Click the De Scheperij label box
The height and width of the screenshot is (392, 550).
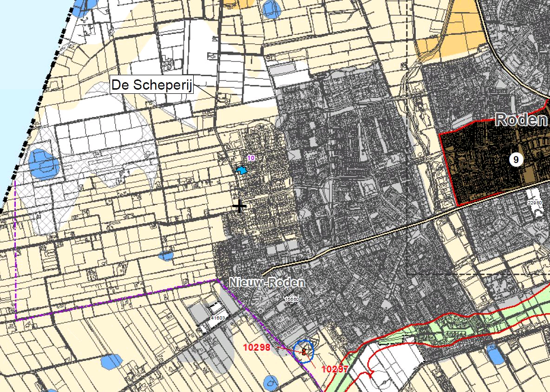[x=151, y=85]
